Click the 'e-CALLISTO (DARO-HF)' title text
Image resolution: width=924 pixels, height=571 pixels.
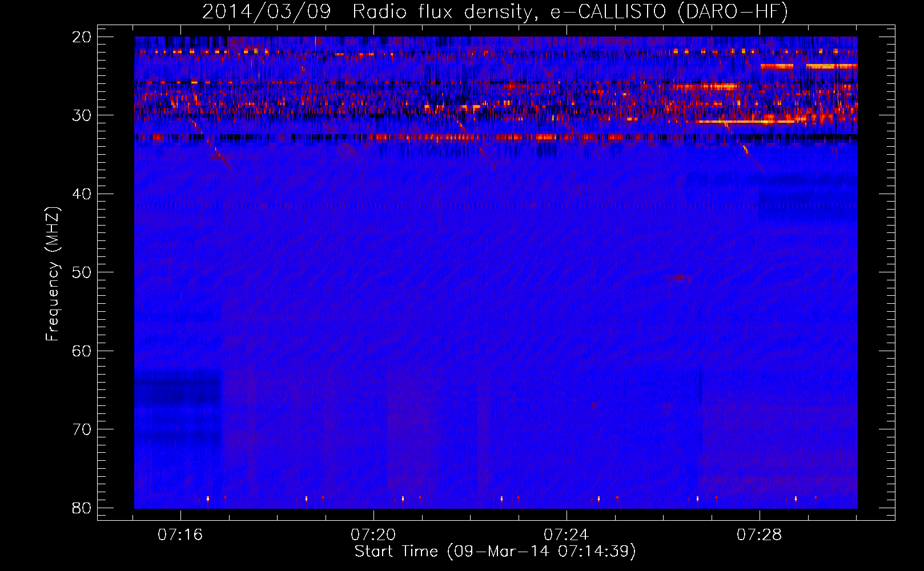point(669,11)
